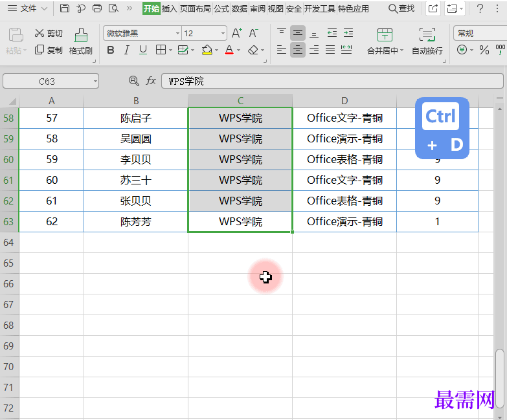Click the Insert function fx icon
This screenshot has height=420, width=507.
[x=151, y=81]
